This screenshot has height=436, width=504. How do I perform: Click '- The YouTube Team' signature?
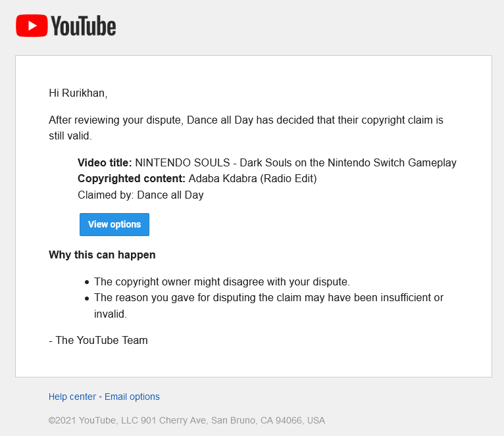(98, 340)
